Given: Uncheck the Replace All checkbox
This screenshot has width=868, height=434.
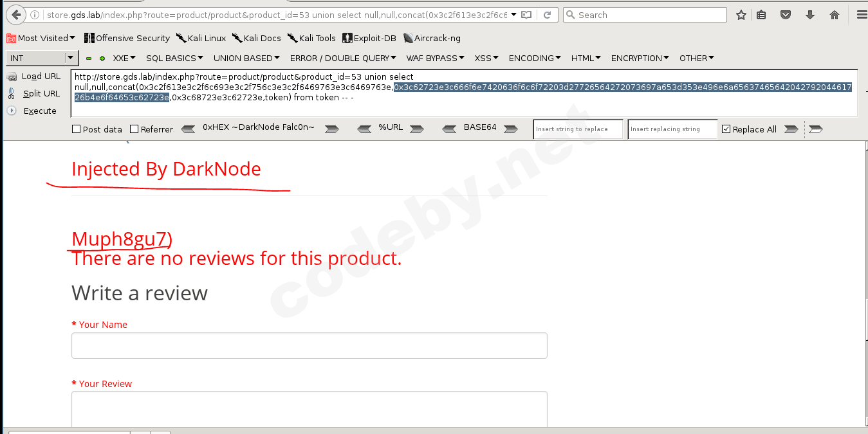Looking at the screenshot, I should (x=726, y=129).
